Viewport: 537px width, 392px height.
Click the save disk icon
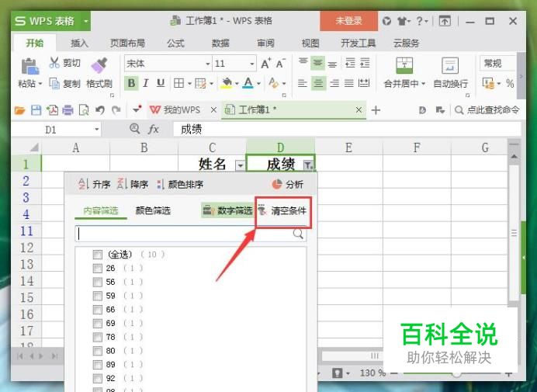click(x=36, y=110)
